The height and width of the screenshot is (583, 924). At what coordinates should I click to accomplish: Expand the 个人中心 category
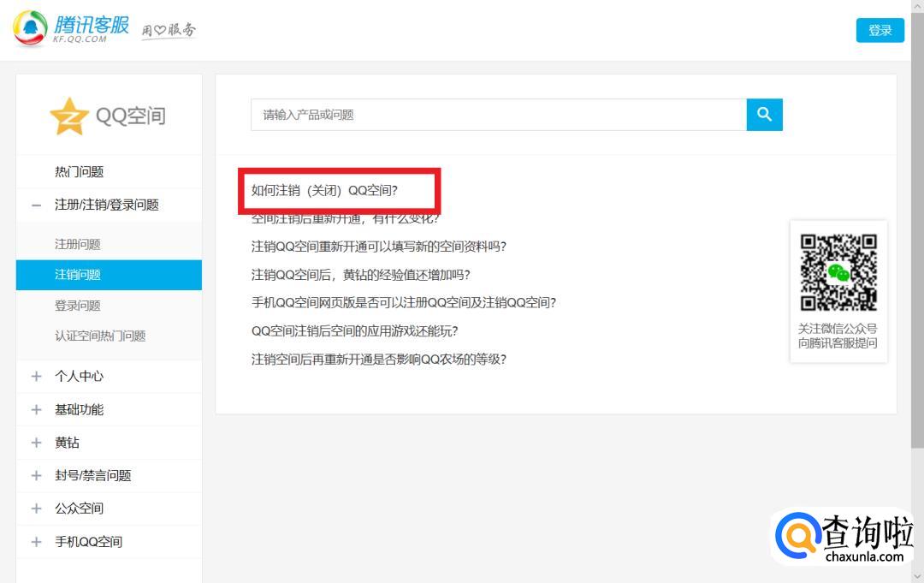pos(36,376)
